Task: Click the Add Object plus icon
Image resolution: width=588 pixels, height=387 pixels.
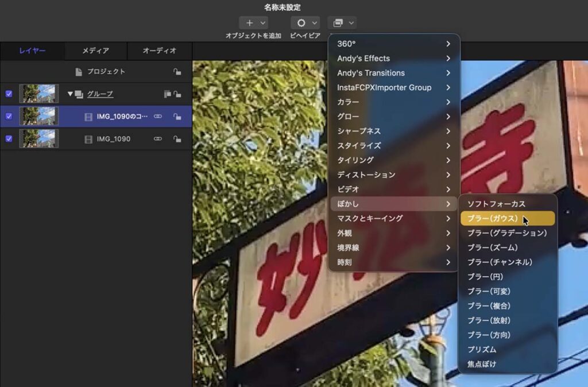Action: coord(249,23)
